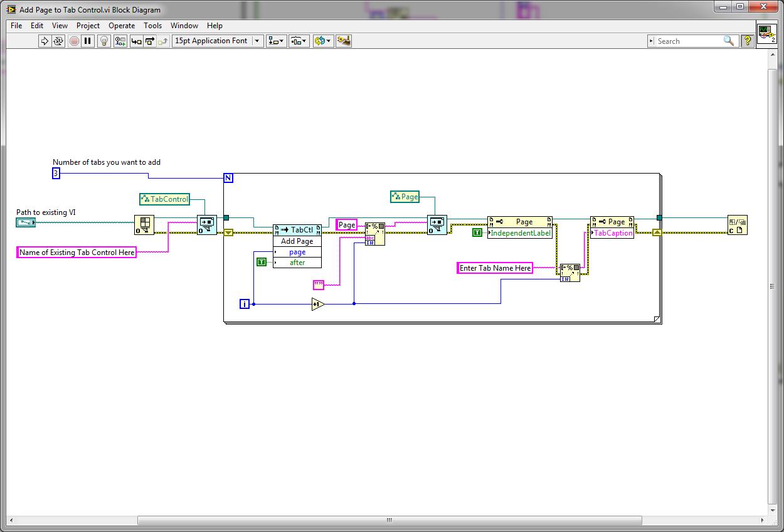Select the left error shift register
Image resolution: width=784 pixels, height=532 pixels.
[228, 232]
